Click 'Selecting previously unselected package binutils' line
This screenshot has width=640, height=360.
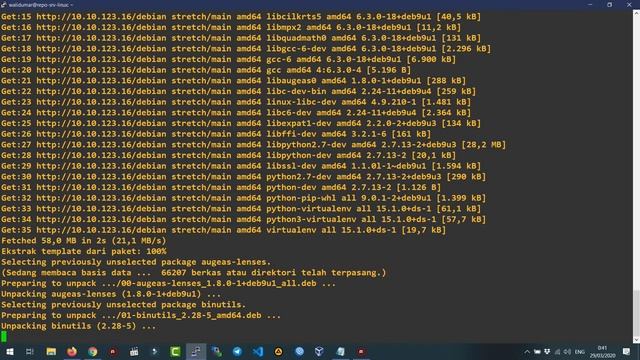pyautogui.click(x=123, y=304)
